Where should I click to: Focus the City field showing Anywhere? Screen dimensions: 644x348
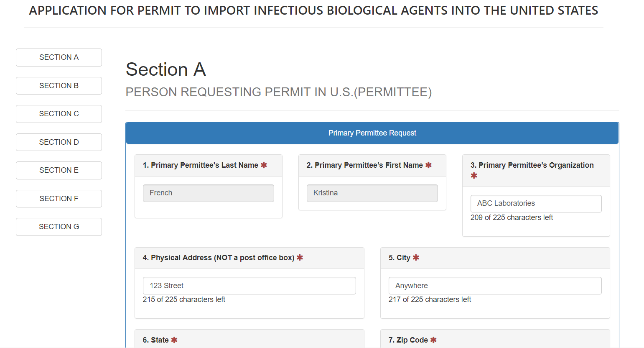(495, 286)
